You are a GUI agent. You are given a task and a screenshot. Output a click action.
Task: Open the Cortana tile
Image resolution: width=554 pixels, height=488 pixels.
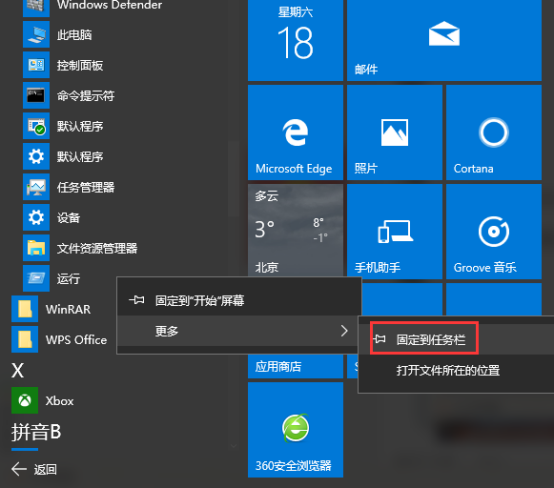[x=494, y=132]
